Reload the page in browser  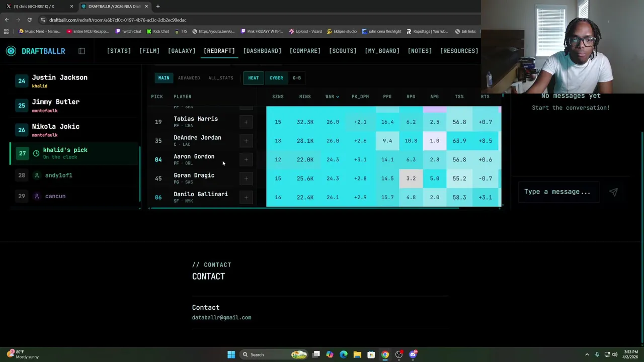(29, 20)
